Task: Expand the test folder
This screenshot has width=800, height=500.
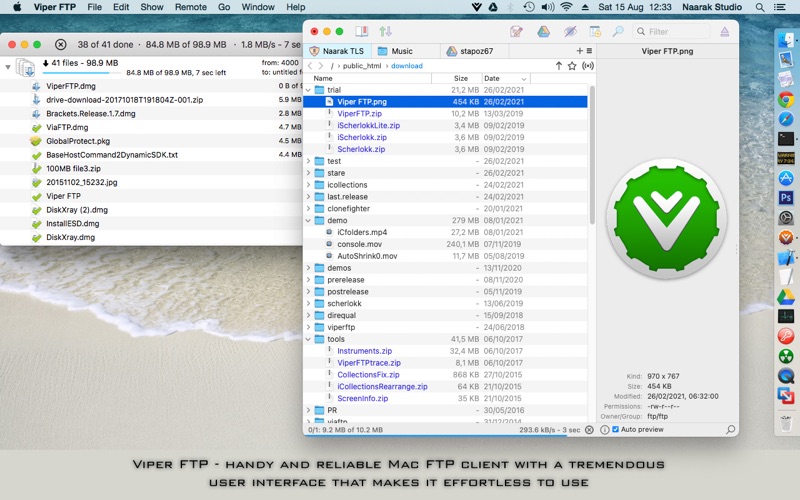Action: [x=308, y=161]
